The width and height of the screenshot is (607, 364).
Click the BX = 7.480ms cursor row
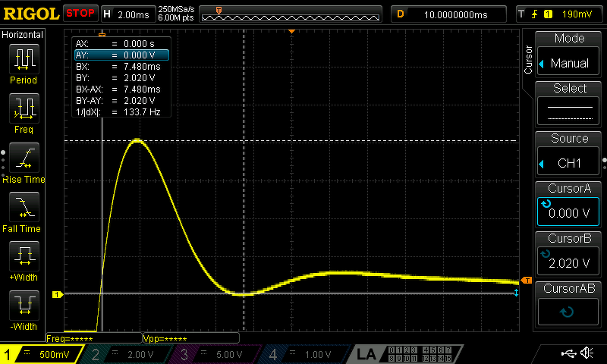tap(121, 67)
